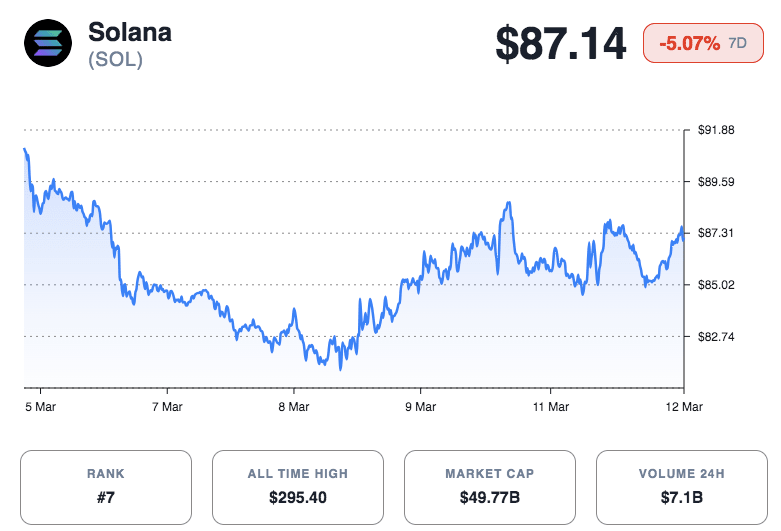Click the 8 Mar date on chart axis
This screenshot has height=531, width=781.
click(x=294, y=407)
